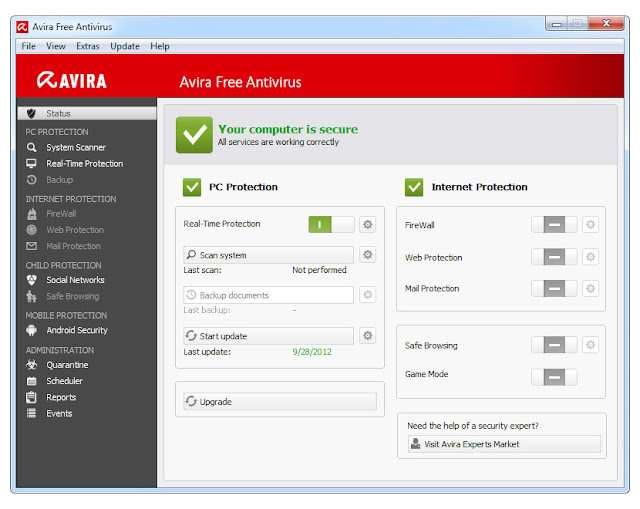
Task: Open Scan system settings gear
Action: click(x=367, y=255)
